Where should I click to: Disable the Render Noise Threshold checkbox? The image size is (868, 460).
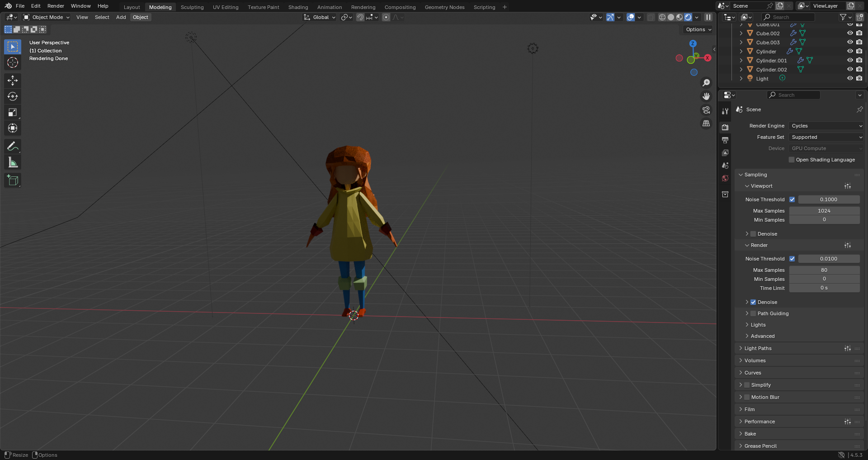tap(792, 259)
